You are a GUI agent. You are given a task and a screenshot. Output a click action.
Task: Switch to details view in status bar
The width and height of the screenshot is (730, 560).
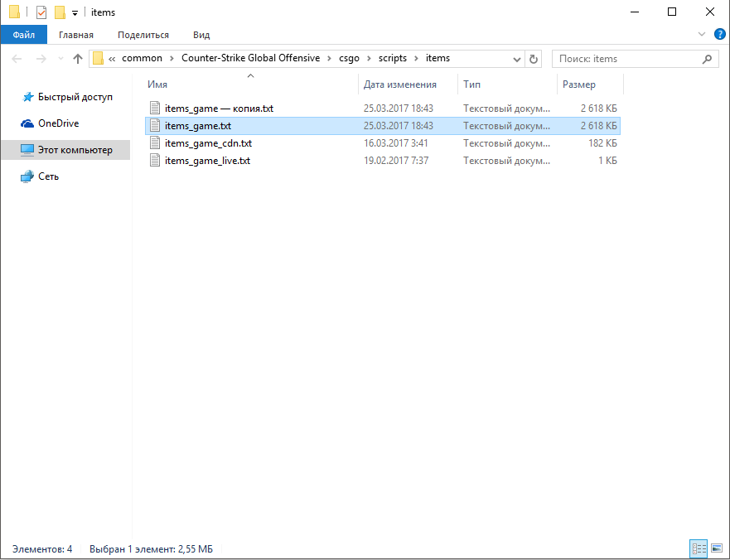point(699,548)
